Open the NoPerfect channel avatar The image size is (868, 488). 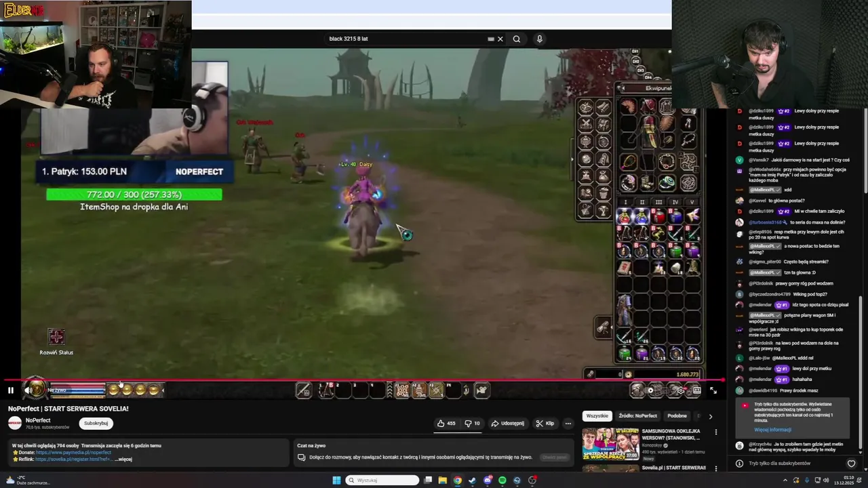point(15,423)
